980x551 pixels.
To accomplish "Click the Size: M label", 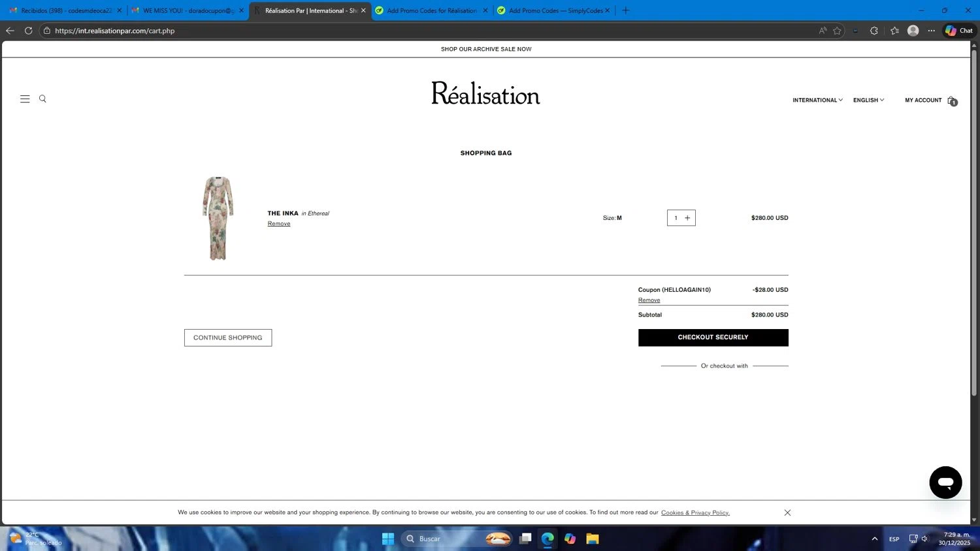I will click(612, 218).
